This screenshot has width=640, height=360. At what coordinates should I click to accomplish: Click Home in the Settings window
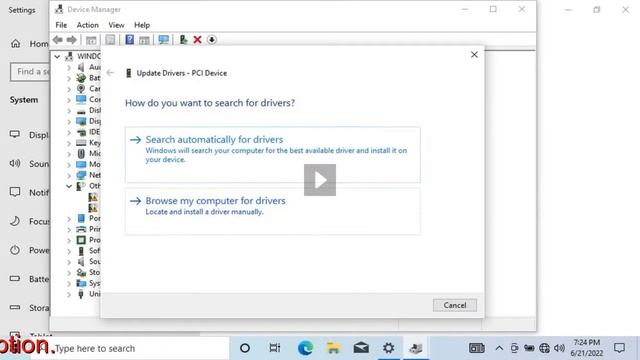[x=29, y=43]
